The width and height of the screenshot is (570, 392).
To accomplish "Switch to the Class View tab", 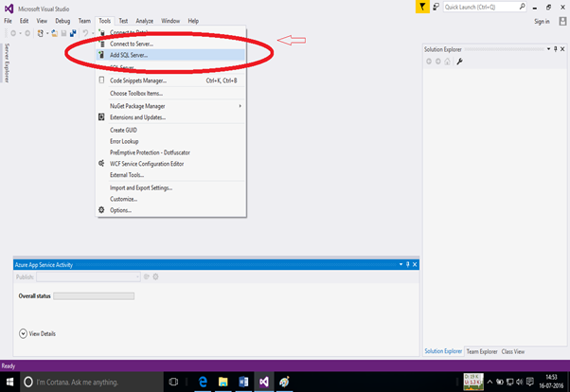I will pyautogui.click(x=513, y=351).
